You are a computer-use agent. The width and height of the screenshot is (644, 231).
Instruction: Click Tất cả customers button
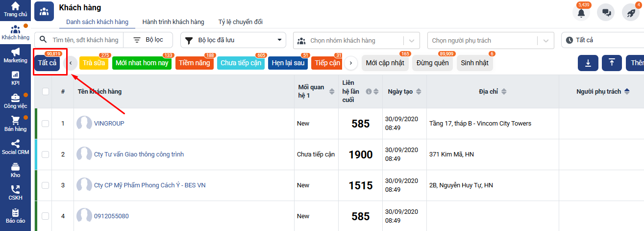coord(47,63)
